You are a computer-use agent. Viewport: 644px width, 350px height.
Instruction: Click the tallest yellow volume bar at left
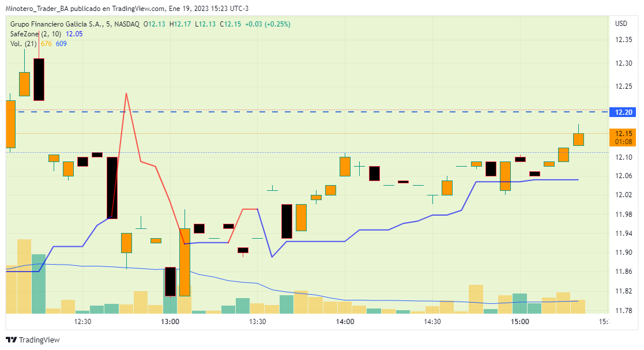click(x=24, y=275)
